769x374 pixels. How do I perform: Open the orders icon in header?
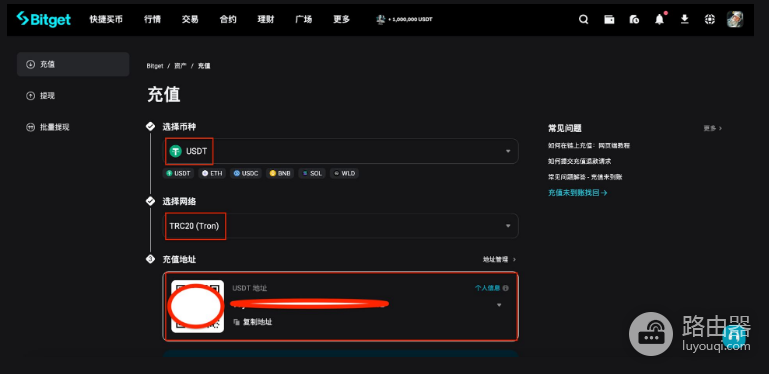[634, 20]
